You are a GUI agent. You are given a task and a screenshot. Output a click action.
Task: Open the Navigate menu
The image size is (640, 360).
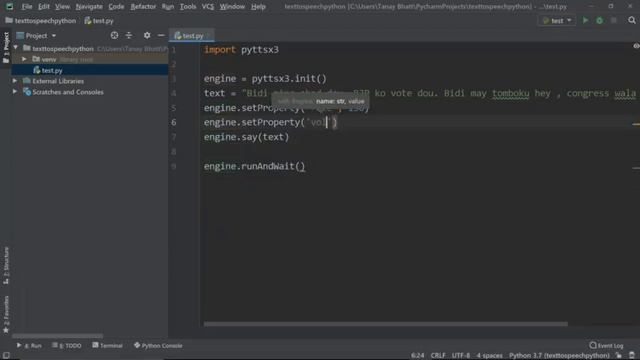[x=89, y=7]
